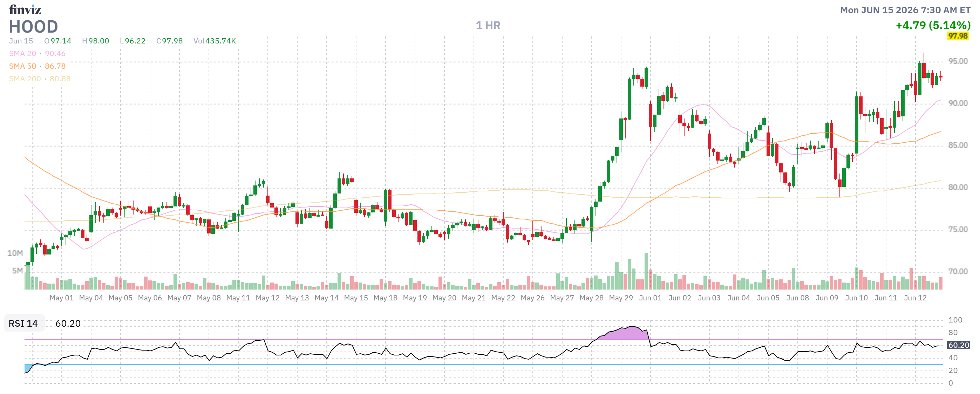Click the Jun 03 date label
The width and height of the screenshot is (980, 394).
point(709,298)
